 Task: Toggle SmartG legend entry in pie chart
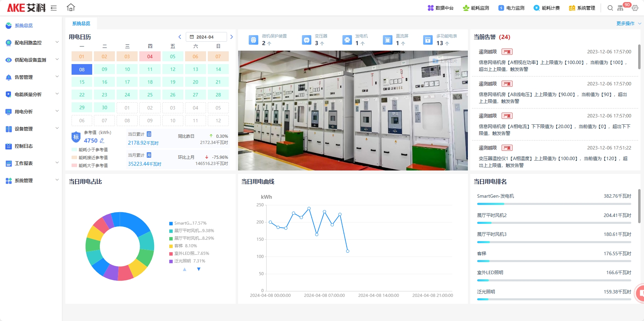188,223
